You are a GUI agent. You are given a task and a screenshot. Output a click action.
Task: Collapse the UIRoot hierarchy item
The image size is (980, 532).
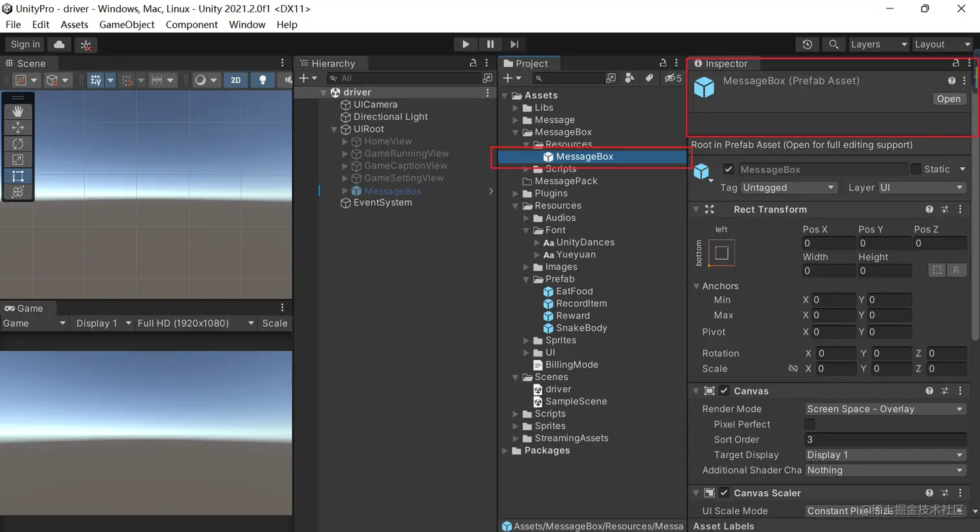(334, 129)
